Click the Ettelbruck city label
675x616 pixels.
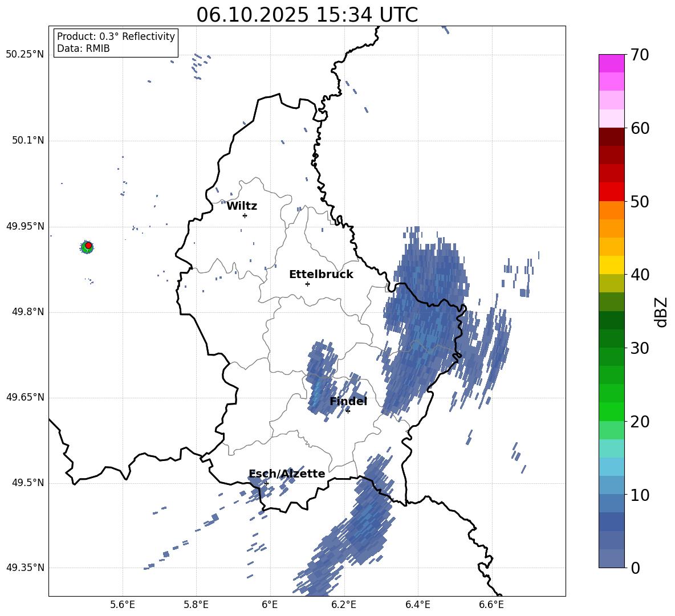[x=321, y=275]
